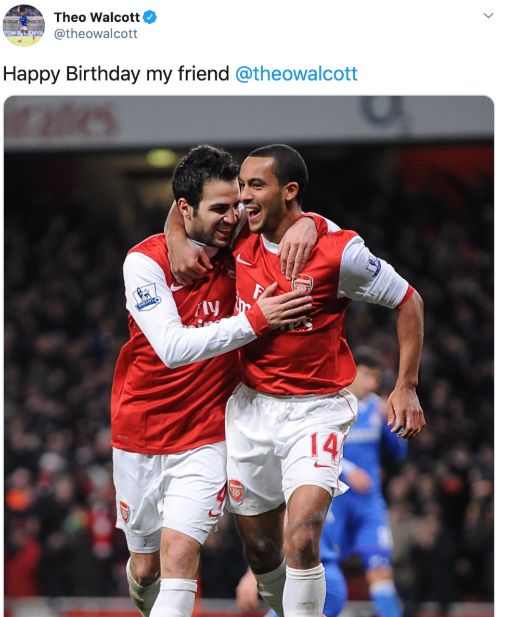The image size is (505, 617).
Task: Click the Arsenal crest on right player's shorts
Action: 236,491
